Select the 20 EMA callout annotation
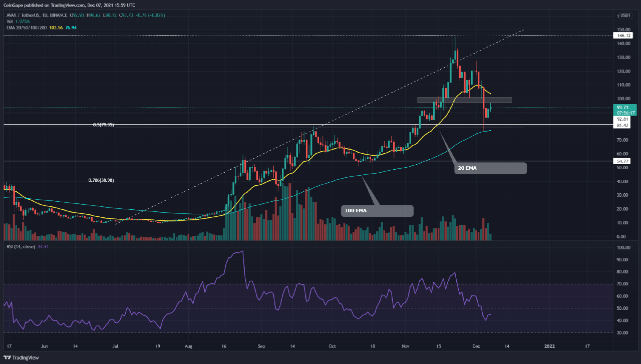Viewport: 641px width, 364px height. point(490,169)
